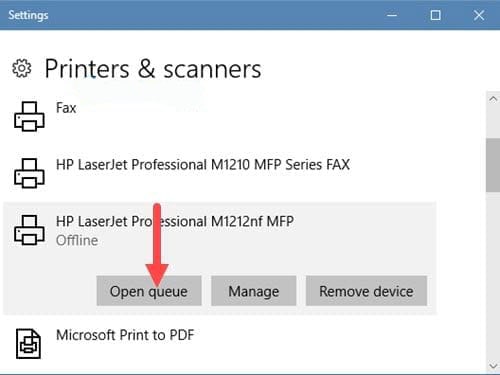The image size is (500, 375).
Task: Click the vertical scrollbar thumb
Action: click(493, 165)
